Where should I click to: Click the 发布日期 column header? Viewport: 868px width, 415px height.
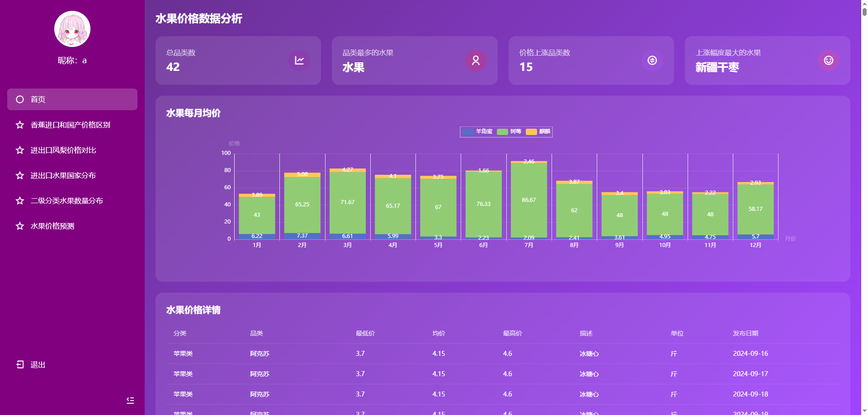pyautogui.click(x=746, y=333)
